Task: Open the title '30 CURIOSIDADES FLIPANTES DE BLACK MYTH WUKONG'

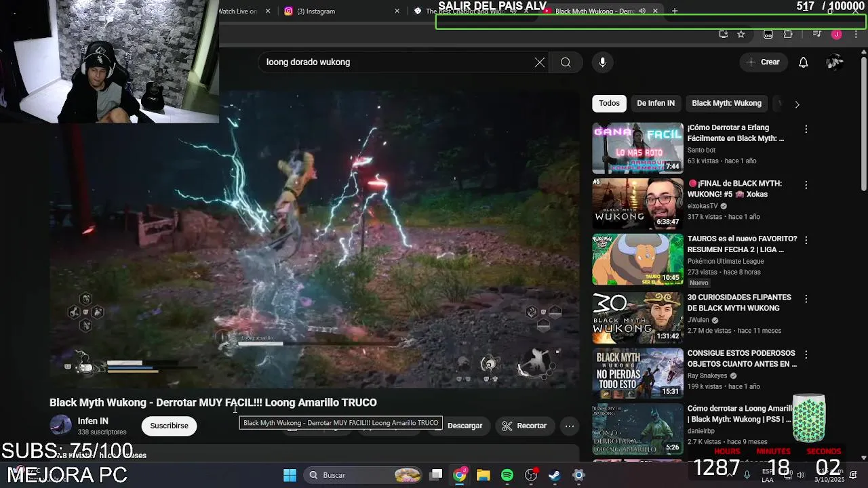Action: 739,303
